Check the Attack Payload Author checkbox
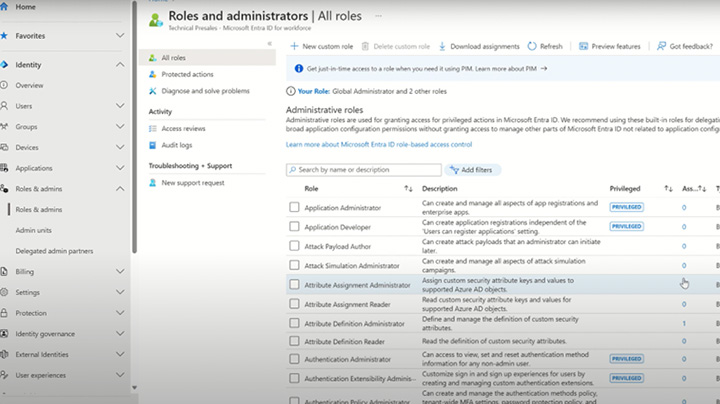 click(294, 246)
